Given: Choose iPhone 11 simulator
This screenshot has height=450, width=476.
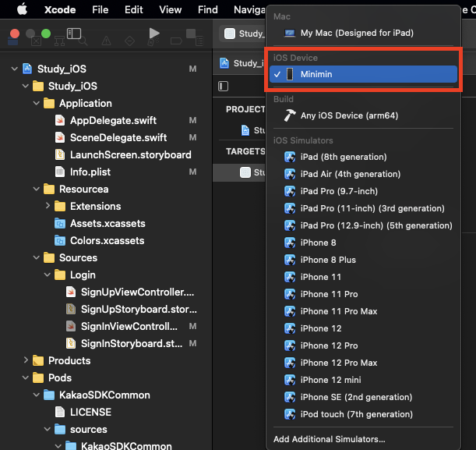Looking at the screenshot, I should pos(363,277).
